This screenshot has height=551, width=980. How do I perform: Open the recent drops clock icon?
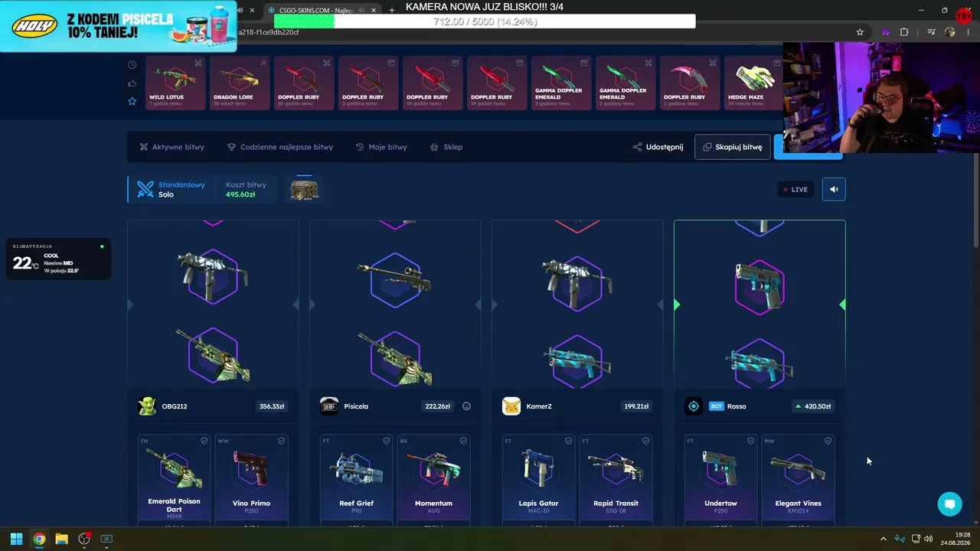pos(132,65)
